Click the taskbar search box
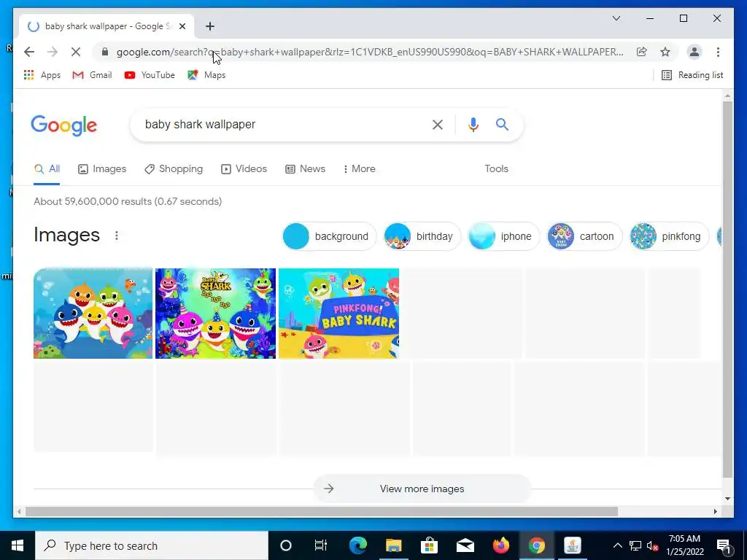The height and width of the screenshot is (560, 747). pyautogui.click(x=152, y=545)
